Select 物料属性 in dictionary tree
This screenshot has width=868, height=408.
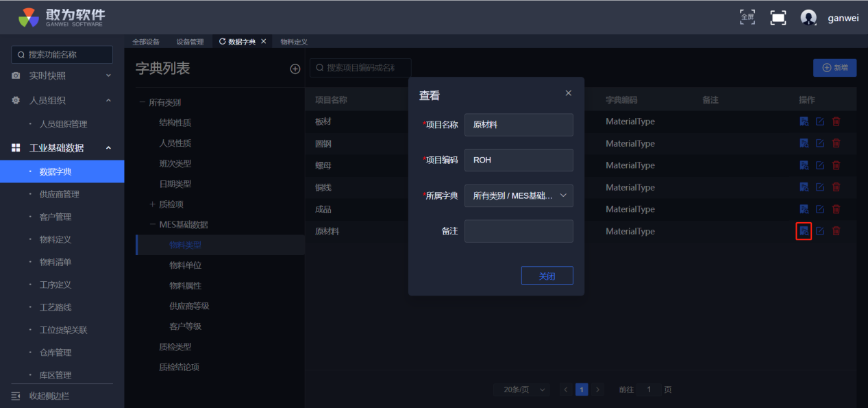click(185, 285)
